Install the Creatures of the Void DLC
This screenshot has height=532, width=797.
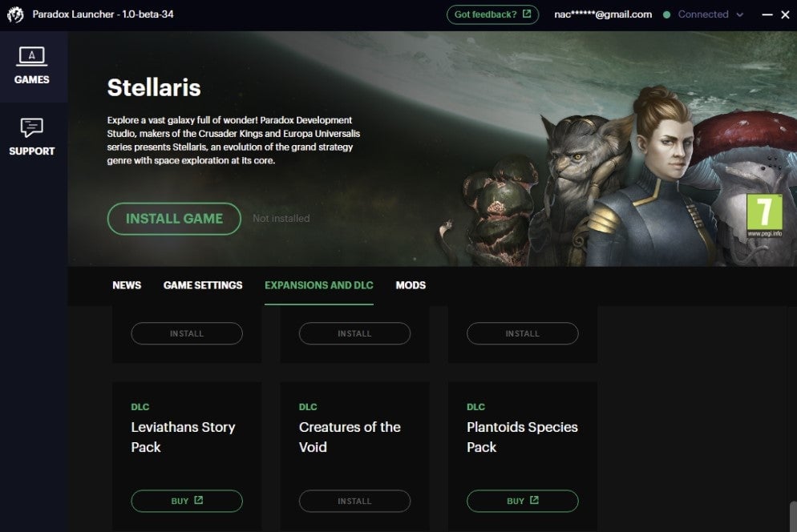pyautogui.click(x=354, y=501)
